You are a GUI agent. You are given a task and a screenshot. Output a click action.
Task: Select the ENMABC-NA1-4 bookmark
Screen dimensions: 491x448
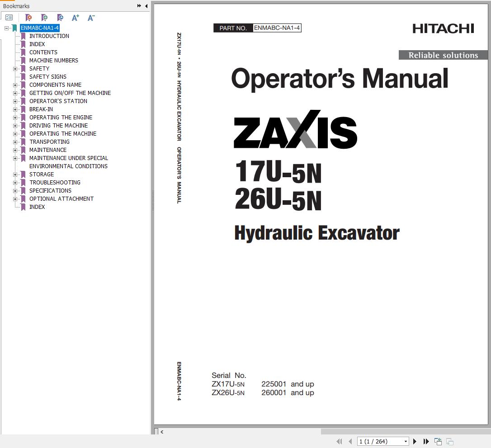point(39,28)
